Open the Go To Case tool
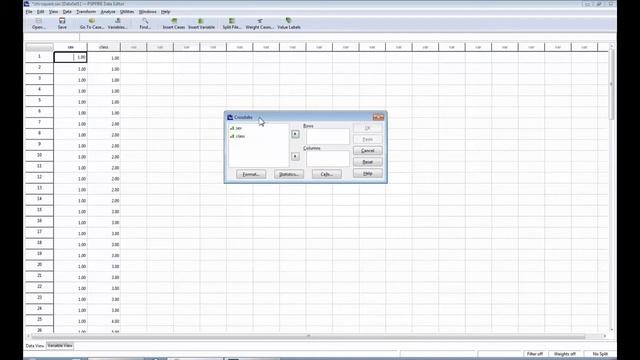This screenshot has width=640, height=360. [91, 23]
